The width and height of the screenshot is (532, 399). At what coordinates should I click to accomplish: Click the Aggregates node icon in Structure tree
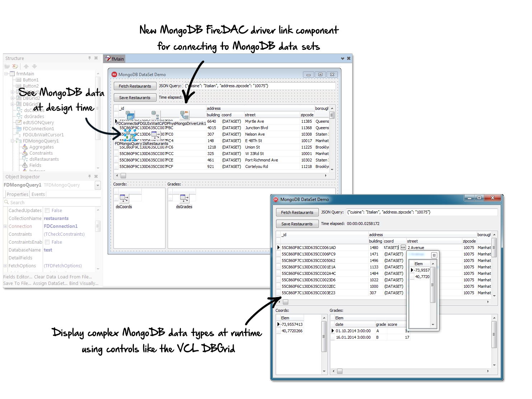tap(25, 147)
